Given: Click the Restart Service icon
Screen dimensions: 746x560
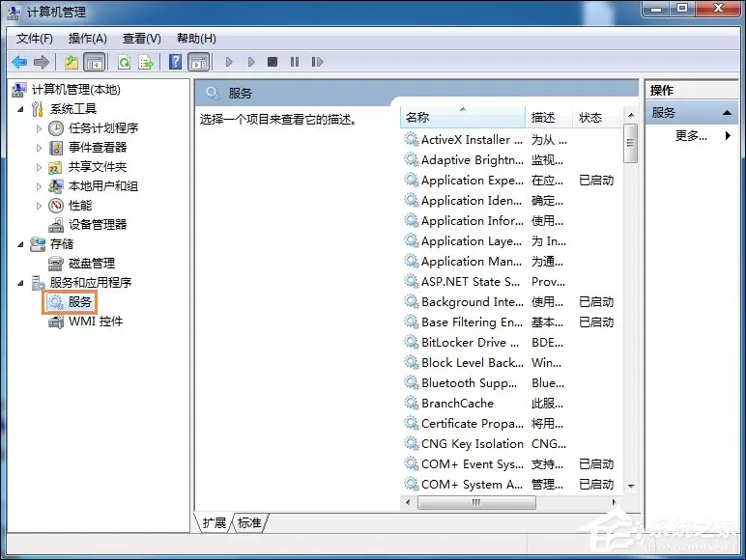Looking at the screenshot, I should [x=317, y=62].
